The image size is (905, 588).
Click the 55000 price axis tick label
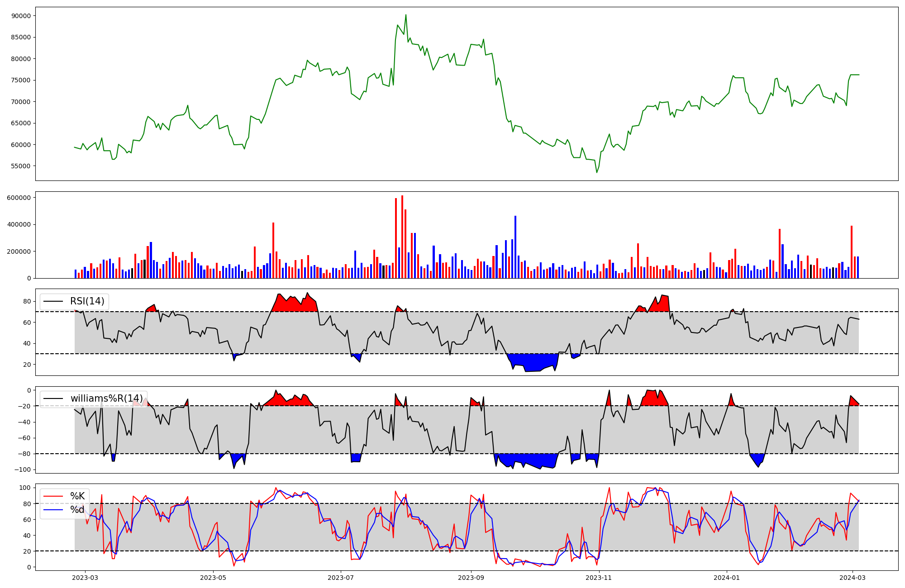(x=21, y=166)
